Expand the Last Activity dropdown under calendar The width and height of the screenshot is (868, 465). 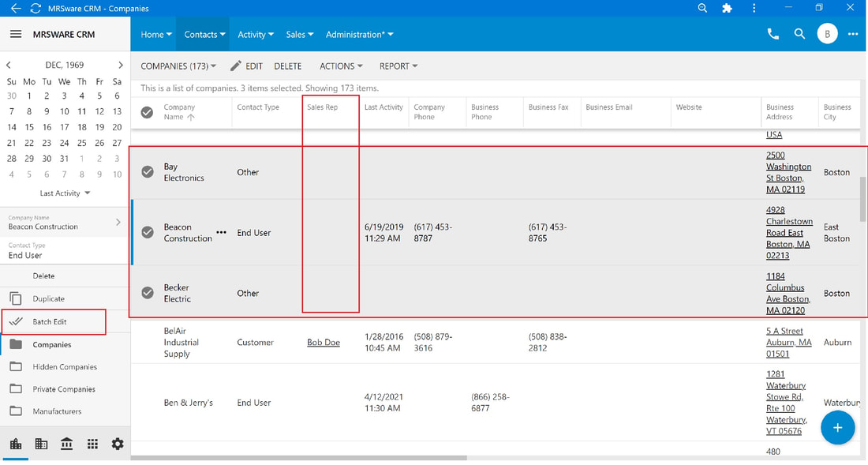pyautogui.click(x=65, y=193)
